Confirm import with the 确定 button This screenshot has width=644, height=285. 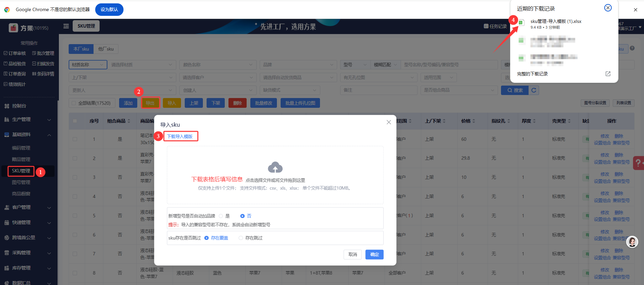pyautogui.click(x=374, y=254)
